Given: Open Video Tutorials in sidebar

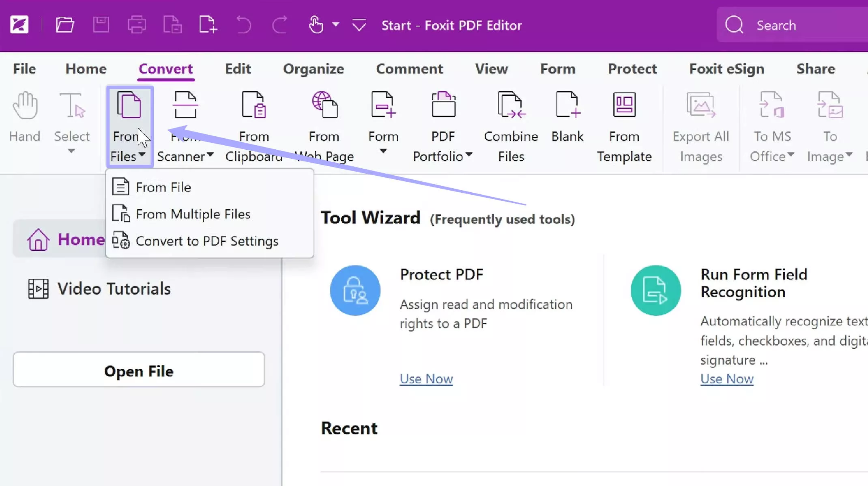Looking at the screenshot, I should pos(99,289).
